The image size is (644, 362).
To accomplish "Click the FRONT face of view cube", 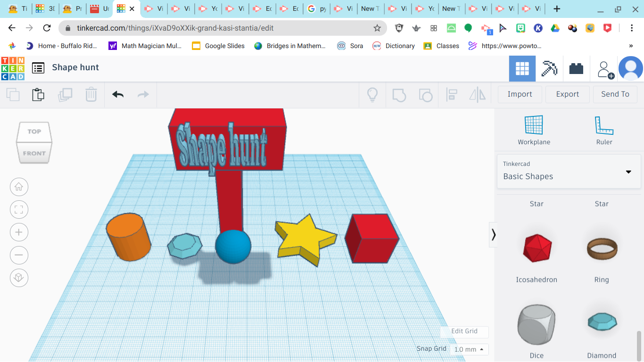I will 34,153.
